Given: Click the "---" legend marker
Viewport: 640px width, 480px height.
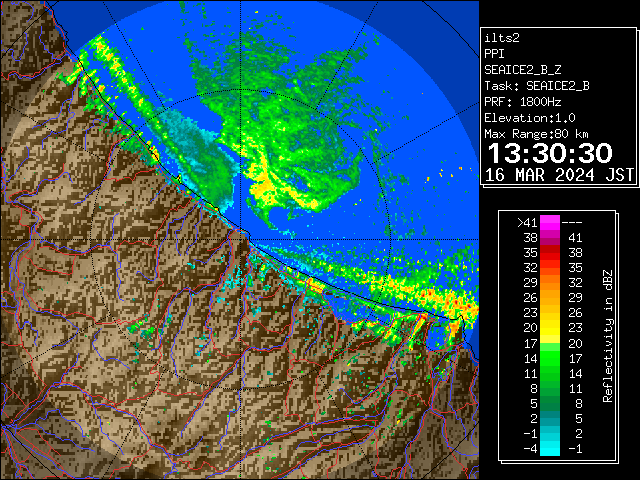Looking at the screenshot, I should point(572,223).
